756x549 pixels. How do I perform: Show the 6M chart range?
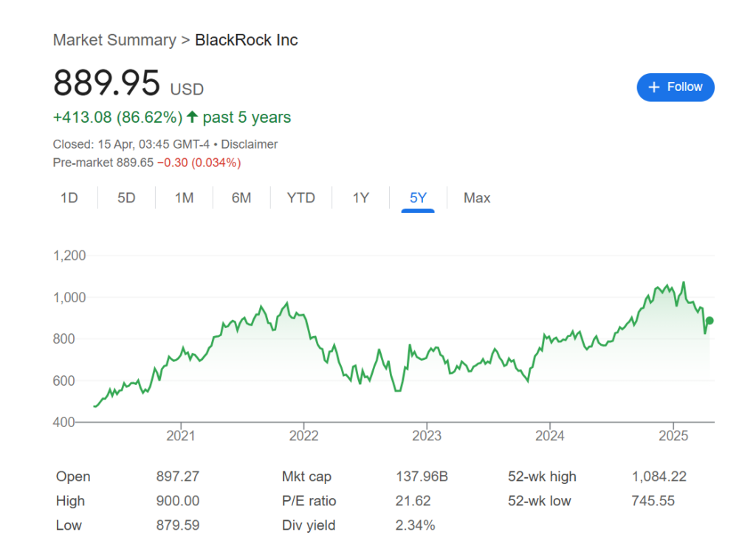point(241,198)
